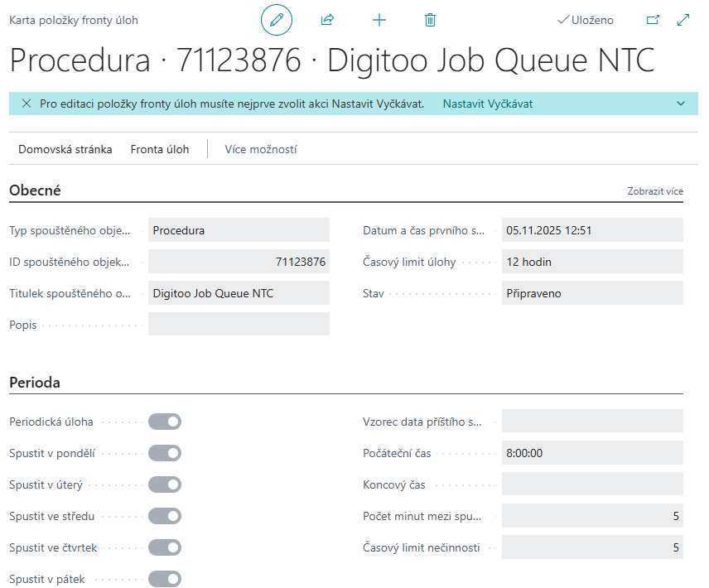Screen dimensions: 709x588
Task: Click the Stav field label
Action: 373,294
